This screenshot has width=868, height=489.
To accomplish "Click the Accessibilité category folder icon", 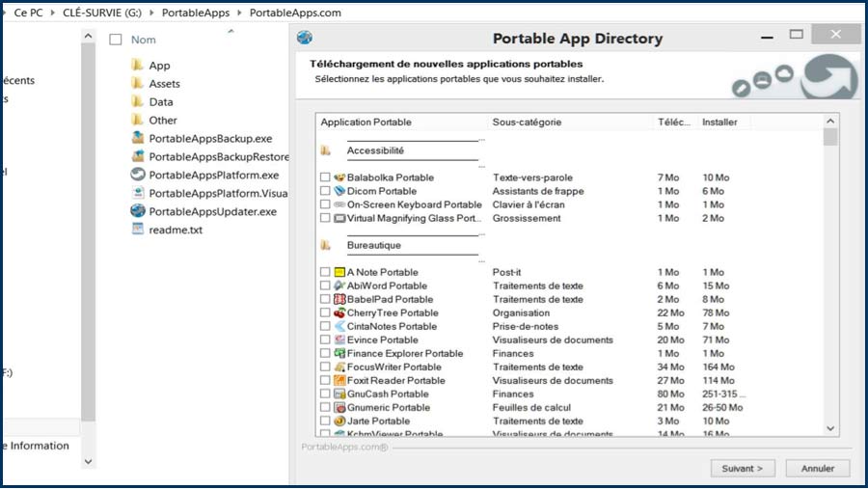I will coord(326,150).
